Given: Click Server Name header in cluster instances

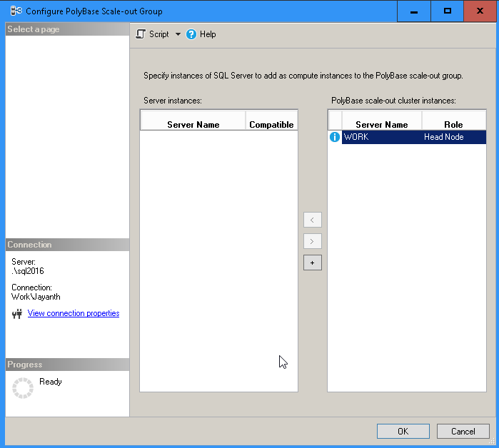Looking at the screenshot, I should 382,121.
